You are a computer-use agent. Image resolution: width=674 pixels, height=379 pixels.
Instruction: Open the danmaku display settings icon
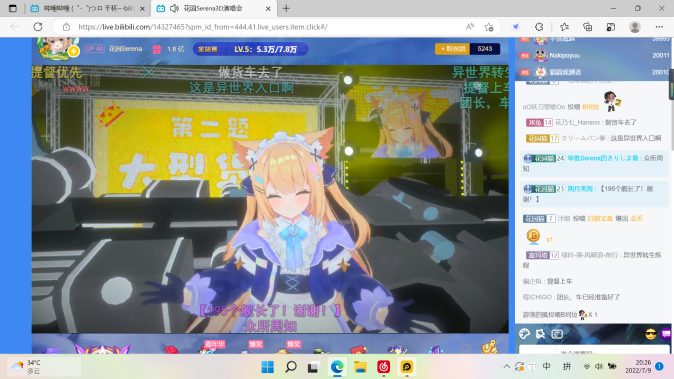tap(557, 334)
